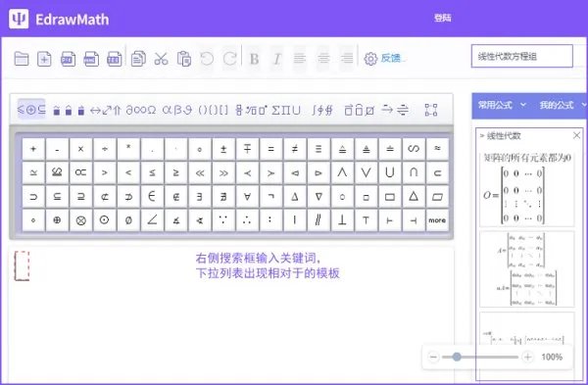Click the 登陆 login link
This screenshot has width=588, height=385.
(443, 18)
